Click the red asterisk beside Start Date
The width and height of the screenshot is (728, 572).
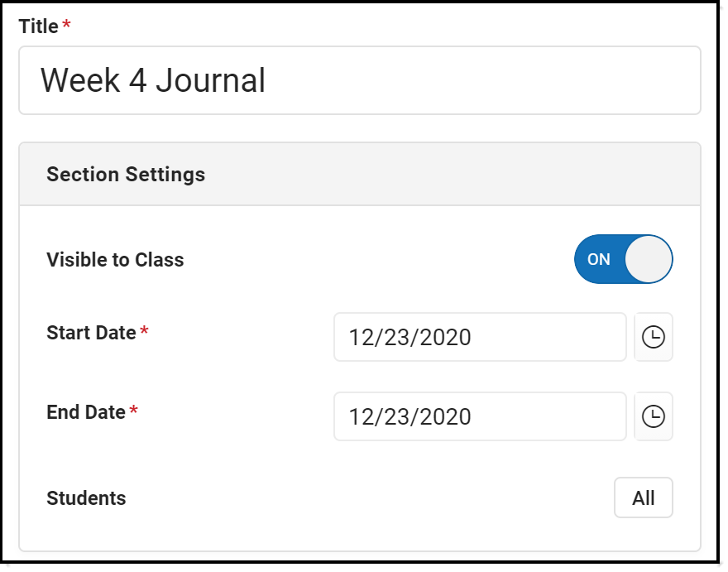[144, 333]
